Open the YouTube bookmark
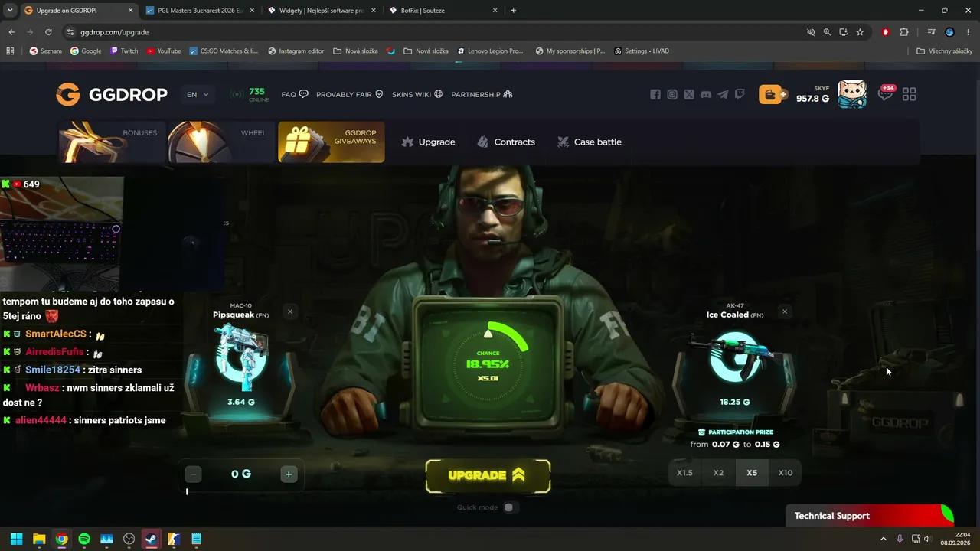The image size is (980, 551). [164, 51]
